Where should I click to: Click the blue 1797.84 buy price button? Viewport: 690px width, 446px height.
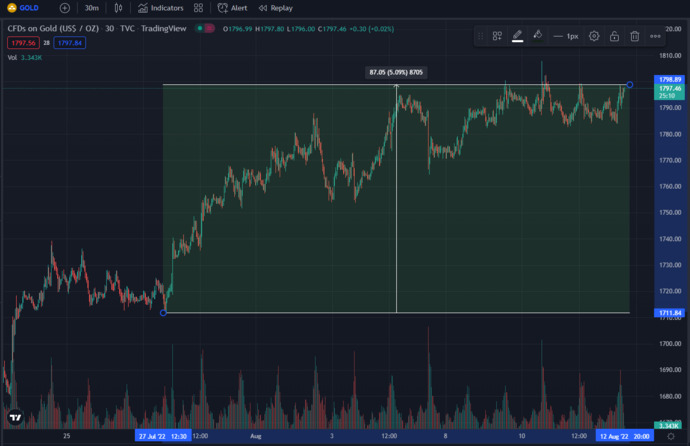(x=70, y=43)
